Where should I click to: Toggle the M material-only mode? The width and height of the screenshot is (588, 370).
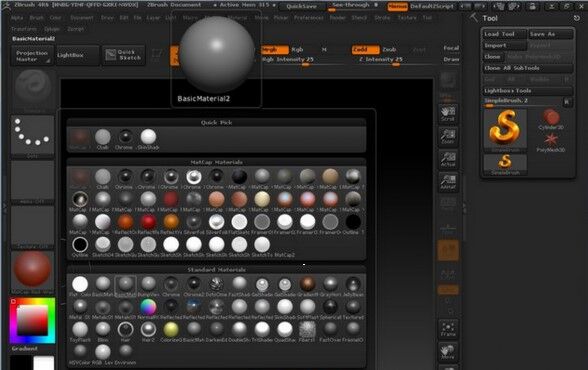324,49
